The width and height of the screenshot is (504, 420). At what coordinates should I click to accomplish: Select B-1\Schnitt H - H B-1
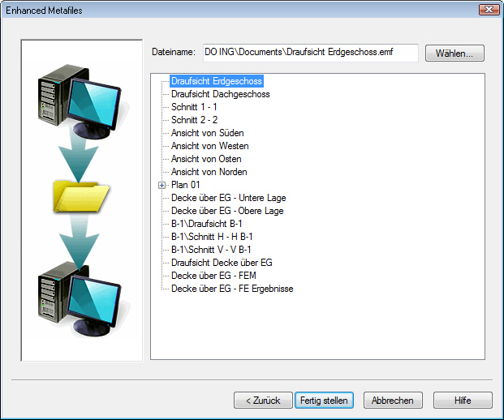pos(212,237)
